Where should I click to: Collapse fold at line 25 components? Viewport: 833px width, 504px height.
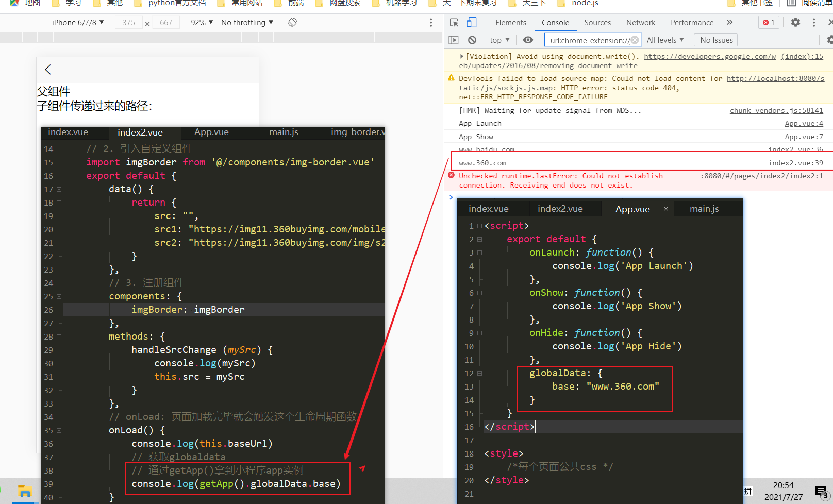click(59, 296)
